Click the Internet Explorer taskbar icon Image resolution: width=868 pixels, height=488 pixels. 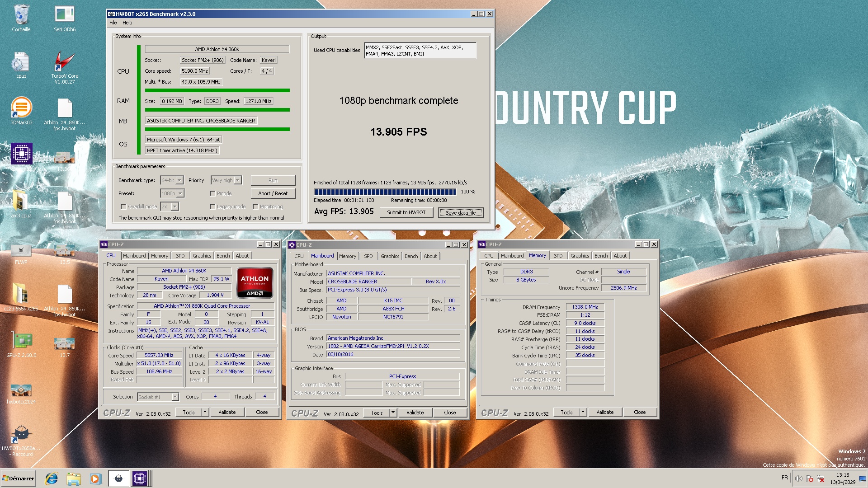click(52, 479)
